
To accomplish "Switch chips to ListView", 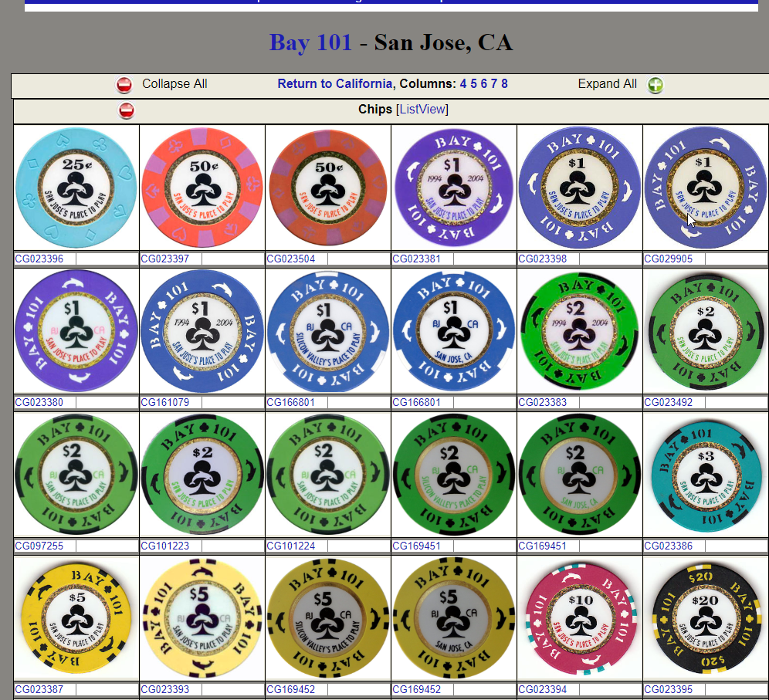I will pos(423,110).
